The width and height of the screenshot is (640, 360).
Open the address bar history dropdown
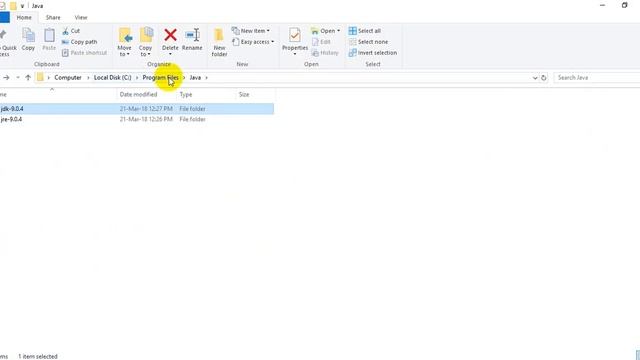tap(535, 78)
